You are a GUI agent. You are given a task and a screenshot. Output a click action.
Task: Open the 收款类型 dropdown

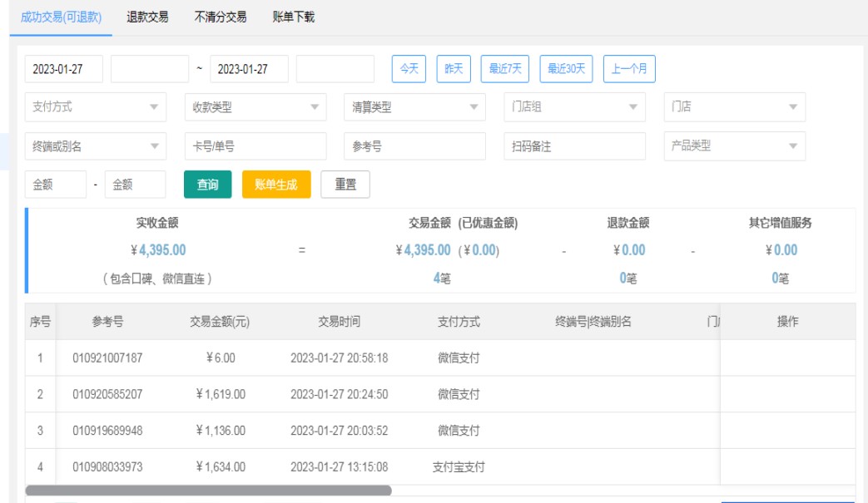[255, 107]
